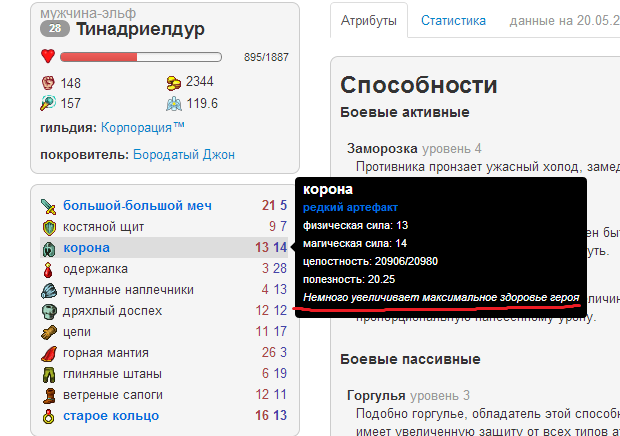Click the Способности heading
This screenshot has height=436, width=620.
[x=419, y=85]
